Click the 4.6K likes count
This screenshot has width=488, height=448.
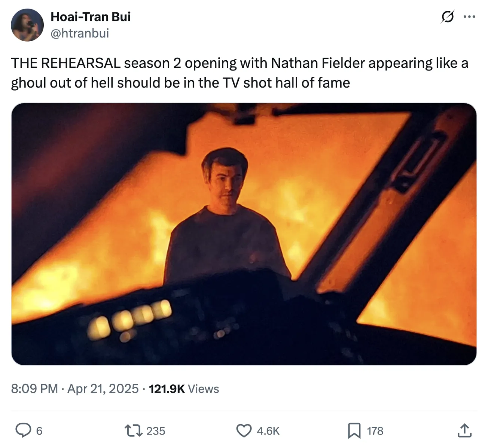(x=268, y=431)
